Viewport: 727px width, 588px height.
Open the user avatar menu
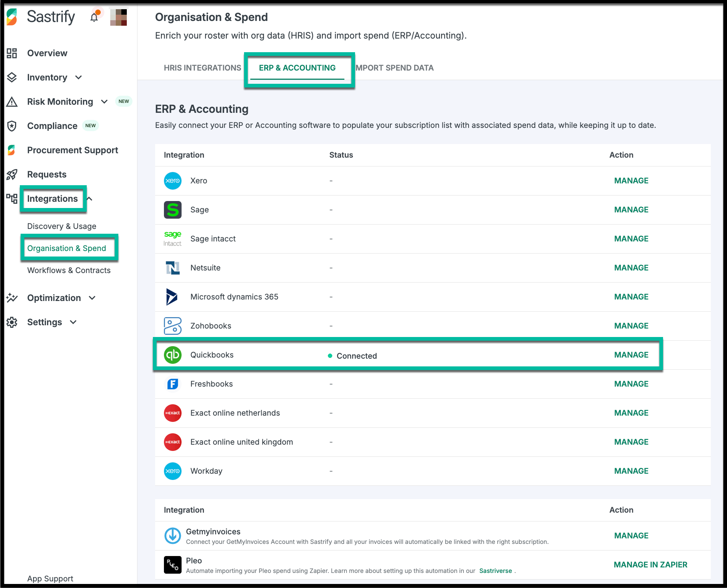tap(118, 17)
